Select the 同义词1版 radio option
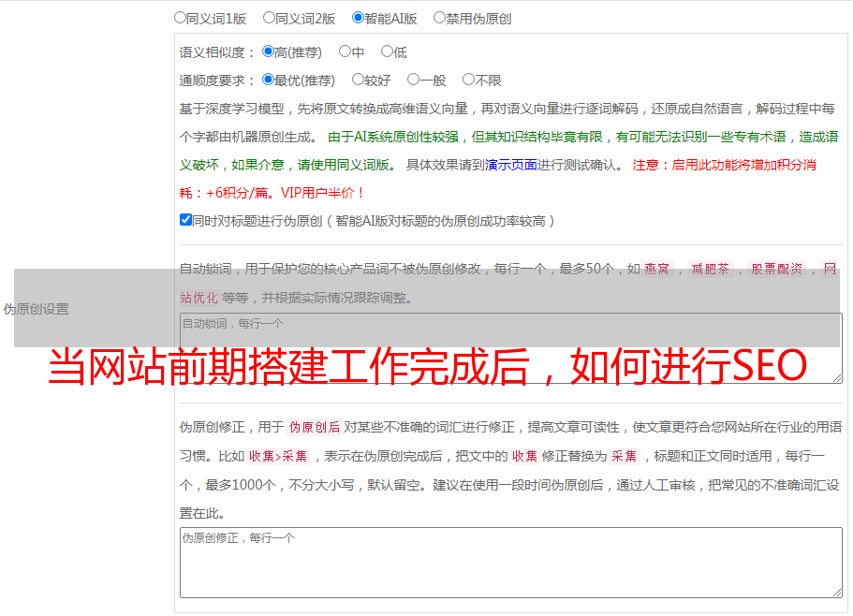 [x=181, y=18]
